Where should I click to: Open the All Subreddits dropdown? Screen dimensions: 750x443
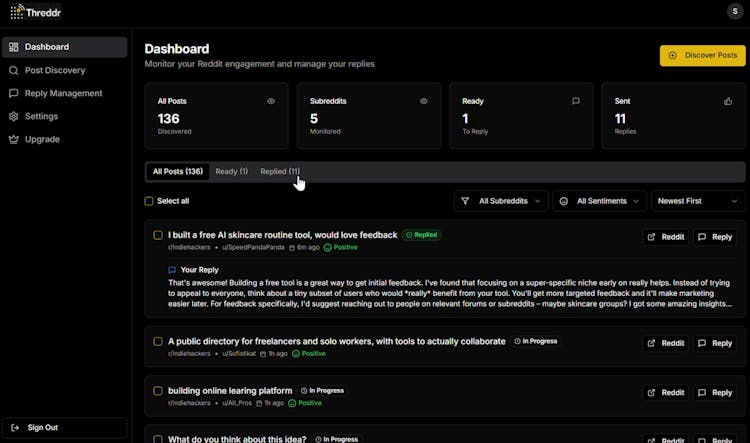[501, 201]
